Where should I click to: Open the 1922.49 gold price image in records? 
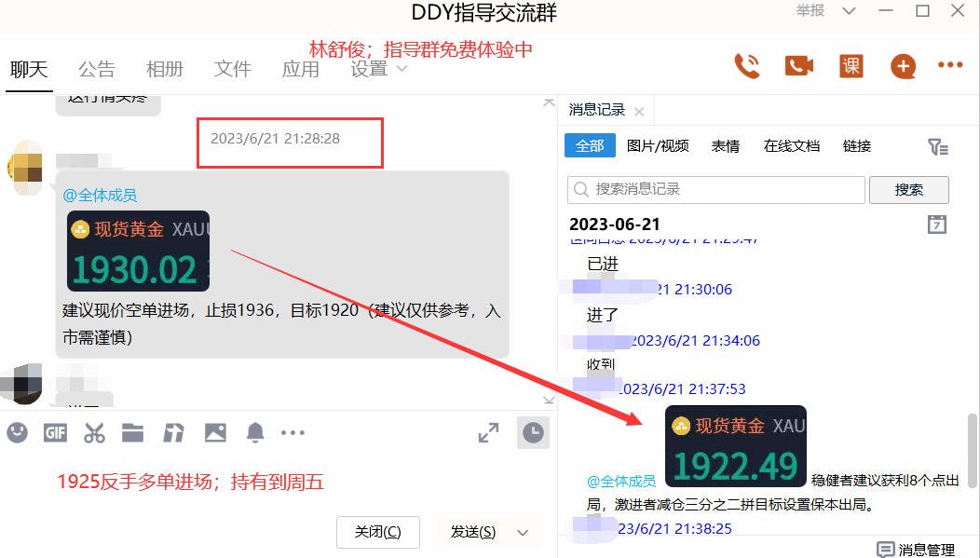point(736,446)
